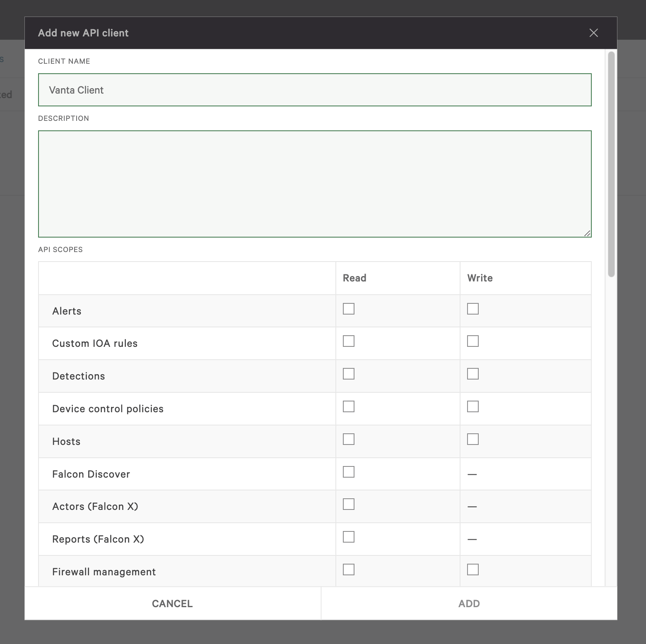Enable Read for Firewall management
Image resolution: width=646 pixels, height=644 pixels.
(x=349, y=570)
